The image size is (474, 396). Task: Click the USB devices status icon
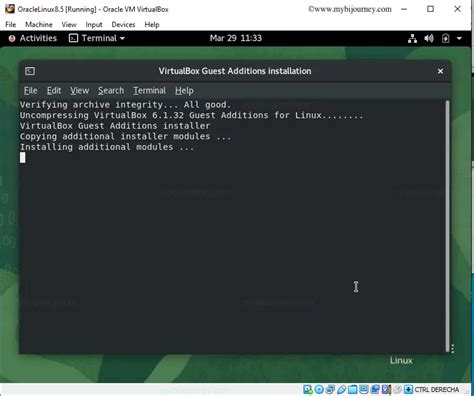[342, 389]
